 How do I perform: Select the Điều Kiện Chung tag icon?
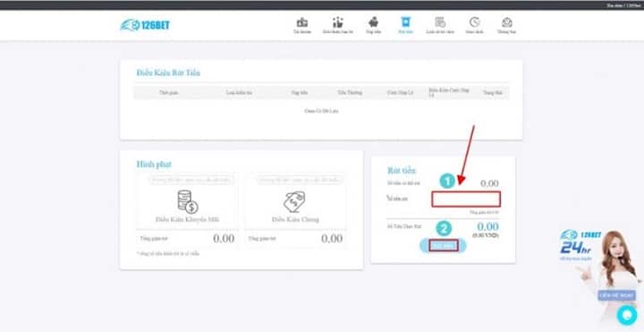pos(295,201)
